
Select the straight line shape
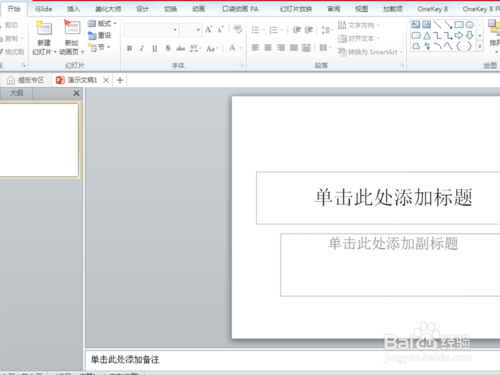(x=438, y=24)
